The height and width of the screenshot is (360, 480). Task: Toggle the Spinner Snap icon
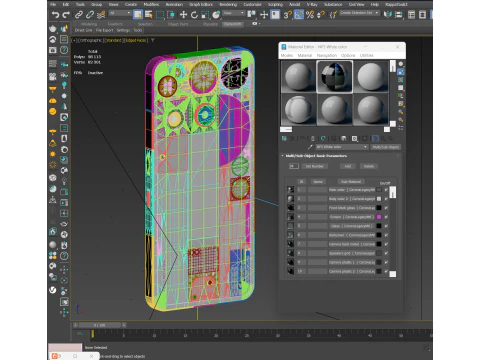click(321, 14)
